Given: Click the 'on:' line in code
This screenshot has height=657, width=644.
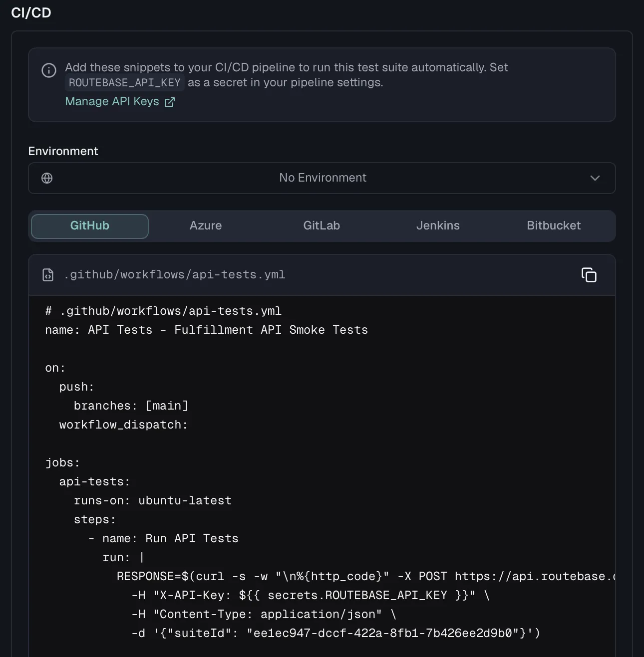Looking at the screenshot, I should pos(55,368).
